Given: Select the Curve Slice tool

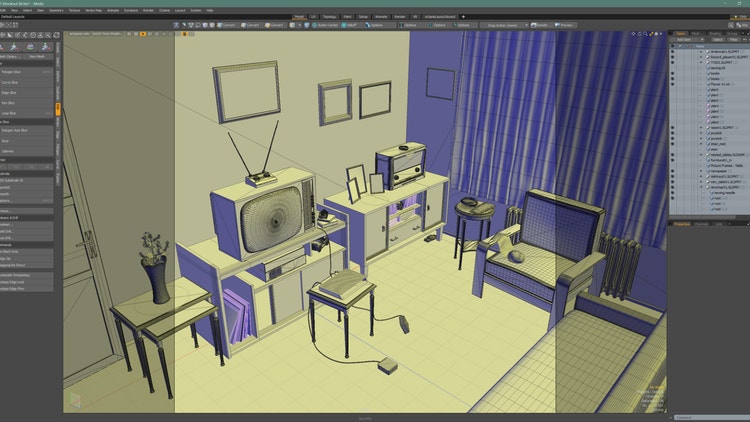Looking at the screenshot, I should pos(26,82).
